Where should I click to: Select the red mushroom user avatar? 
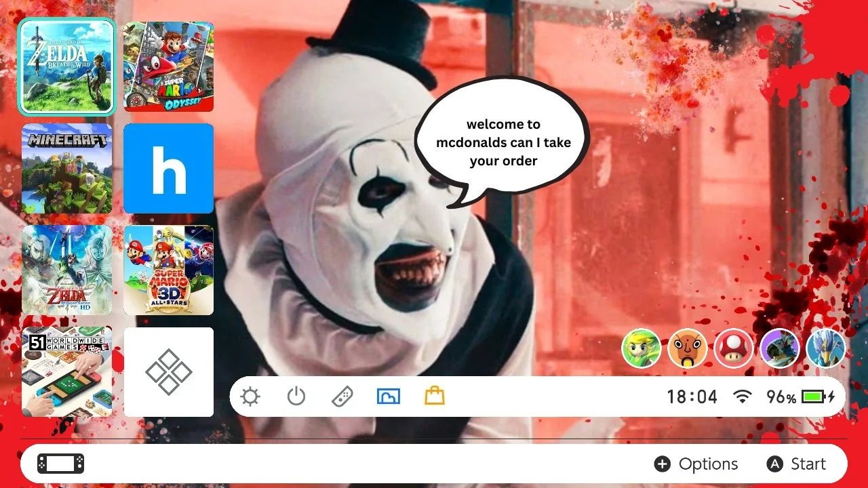pos(734,348)
